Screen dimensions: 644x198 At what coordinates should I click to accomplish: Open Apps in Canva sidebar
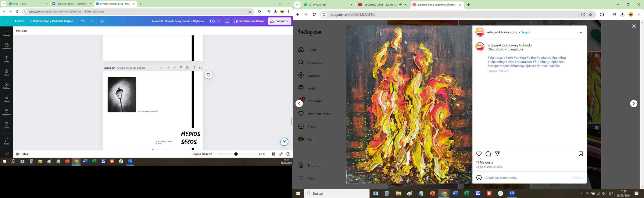pos(6,125)
